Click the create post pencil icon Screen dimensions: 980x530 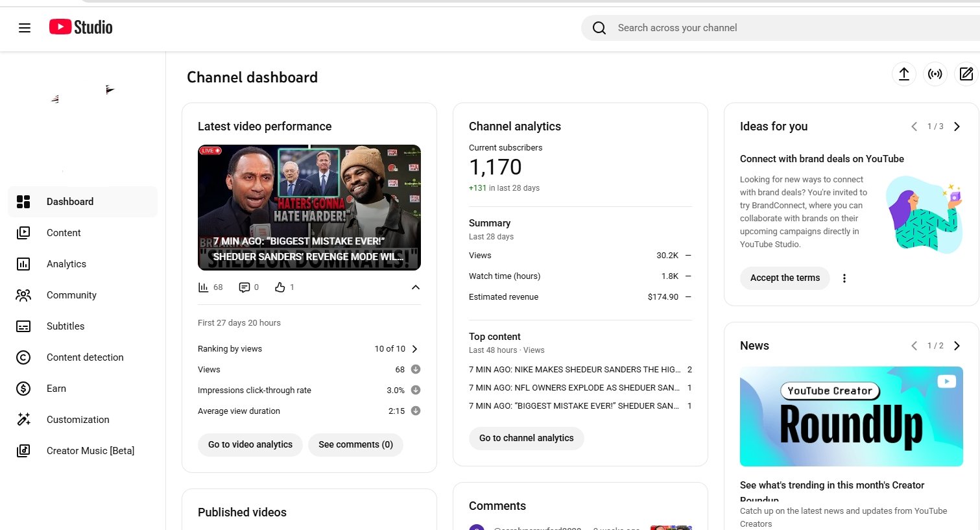(x=966, y=74)
